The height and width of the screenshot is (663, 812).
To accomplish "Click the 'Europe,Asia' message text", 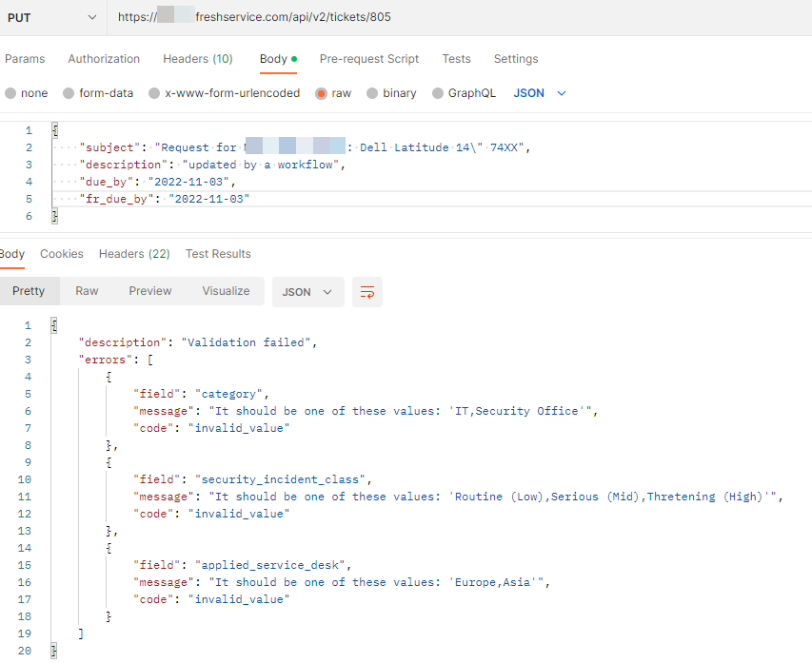I will pyautogui.click(x=496, y=582).
